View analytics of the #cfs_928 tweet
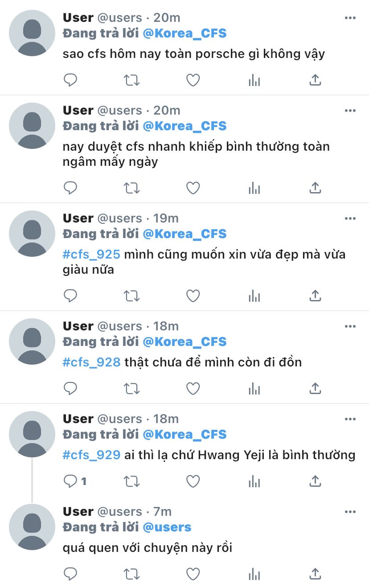This screenshot has width=369, height=588. (254, 389)
